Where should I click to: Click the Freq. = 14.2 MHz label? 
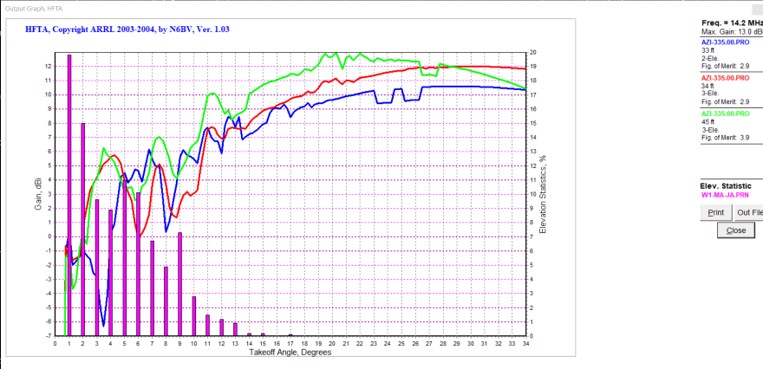[x=732, y=23]
